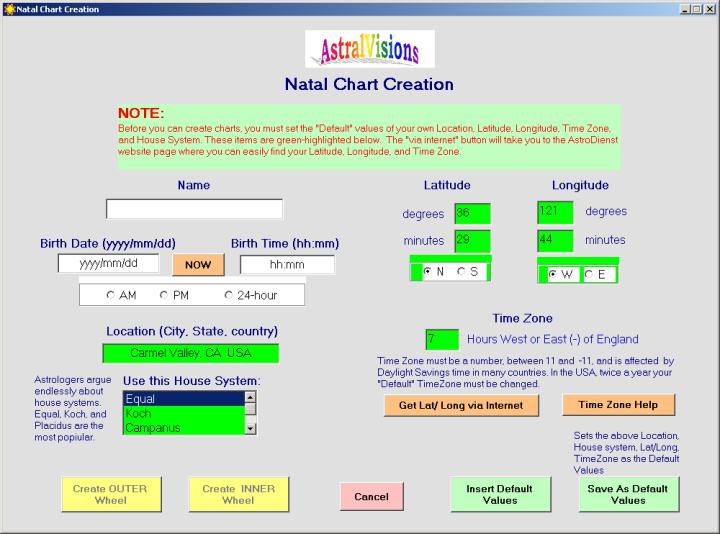Click the 'Location (City, State, country)' label
This screenshot has width=720, height=534.
click(192, 331)
